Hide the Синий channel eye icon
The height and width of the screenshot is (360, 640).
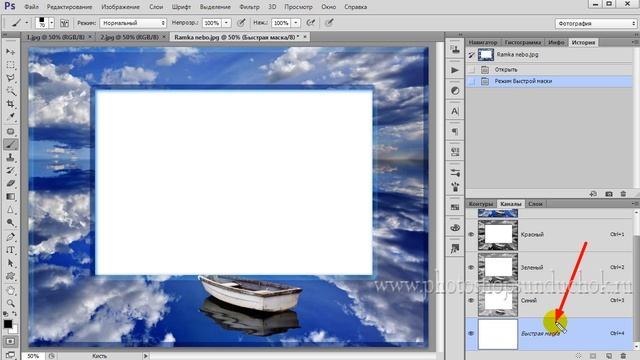(x=471, y=300)
